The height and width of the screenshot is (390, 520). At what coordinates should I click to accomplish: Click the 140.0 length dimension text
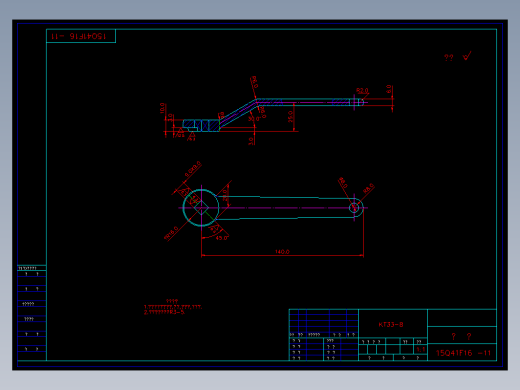click(x=282, y=252)
